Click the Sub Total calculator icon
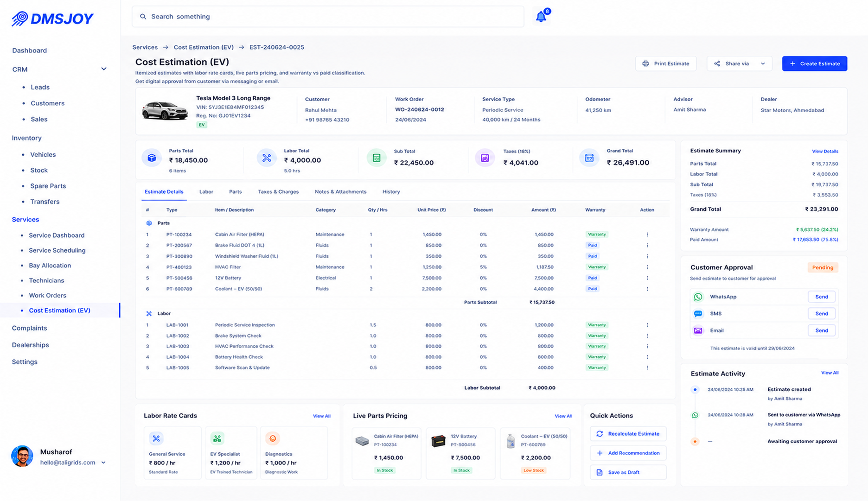The height and width of the screenshot is (501, 868). tap(377, 158)
